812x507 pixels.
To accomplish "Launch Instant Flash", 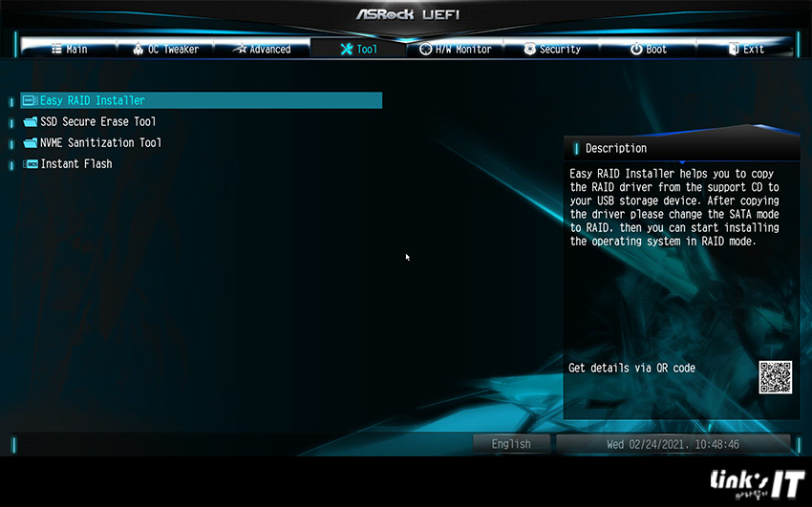I will [76, 164].
